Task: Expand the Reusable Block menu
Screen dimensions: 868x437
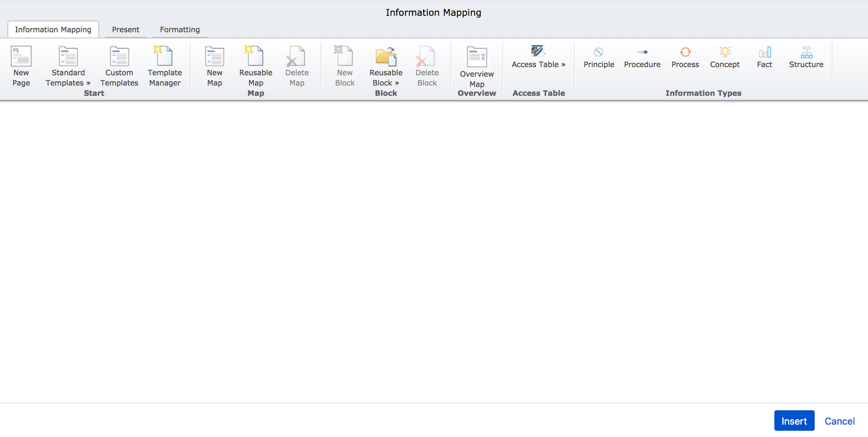Action: (386, 66)
